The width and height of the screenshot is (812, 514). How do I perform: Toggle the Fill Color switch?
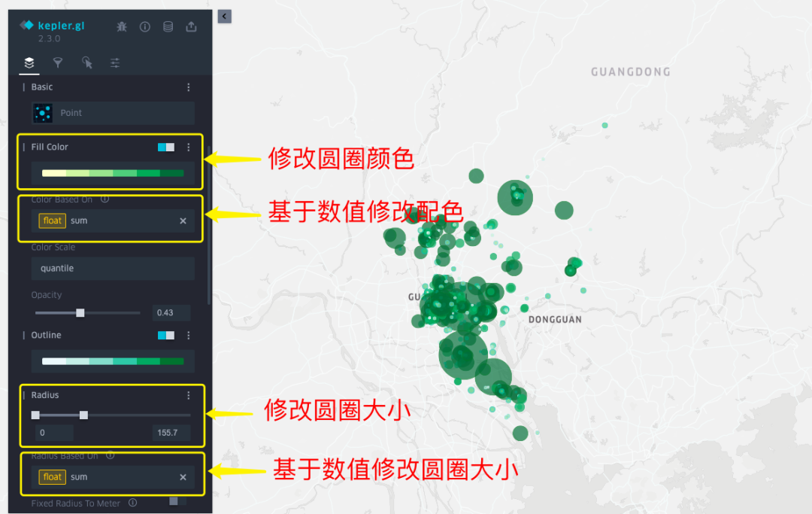pos(166,148)
